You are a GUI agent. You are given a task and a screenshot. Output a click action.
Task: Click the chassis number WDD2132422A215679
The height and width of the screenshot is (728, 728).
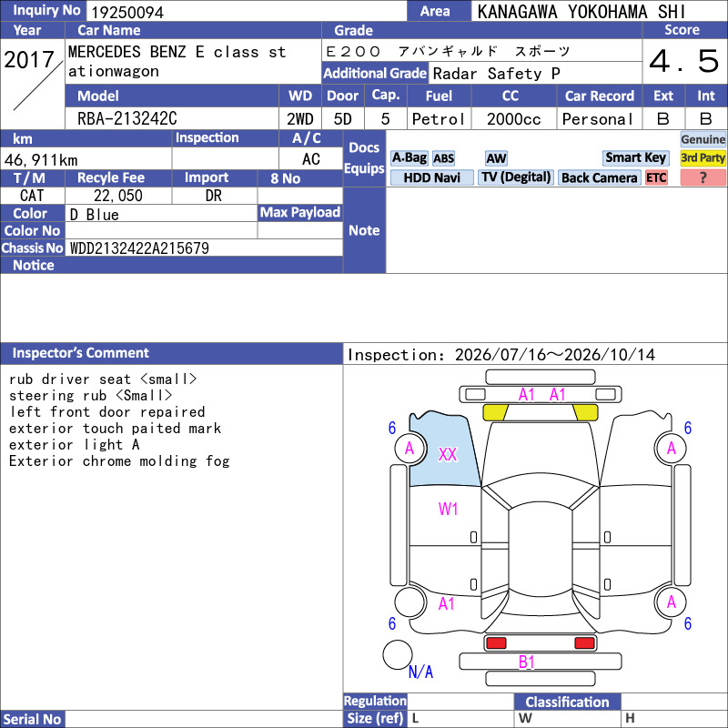tap(139, 248)
